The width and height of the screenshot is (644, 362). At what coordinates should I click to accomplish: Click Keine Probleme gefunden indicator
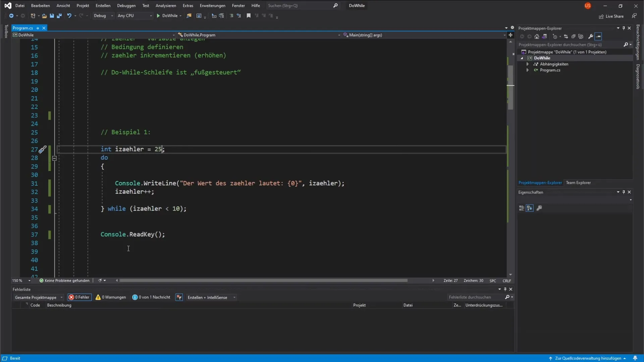[64, 281]
